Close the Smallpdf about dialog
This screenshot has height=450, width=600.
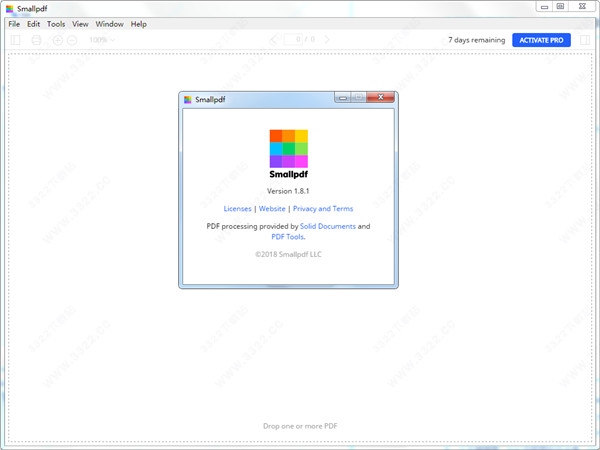[380, 97]
